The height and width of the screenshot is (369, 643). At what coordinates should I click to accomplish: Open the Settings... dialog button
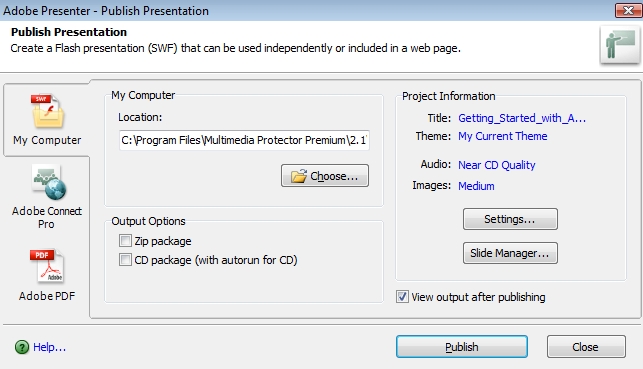[510, 219]
